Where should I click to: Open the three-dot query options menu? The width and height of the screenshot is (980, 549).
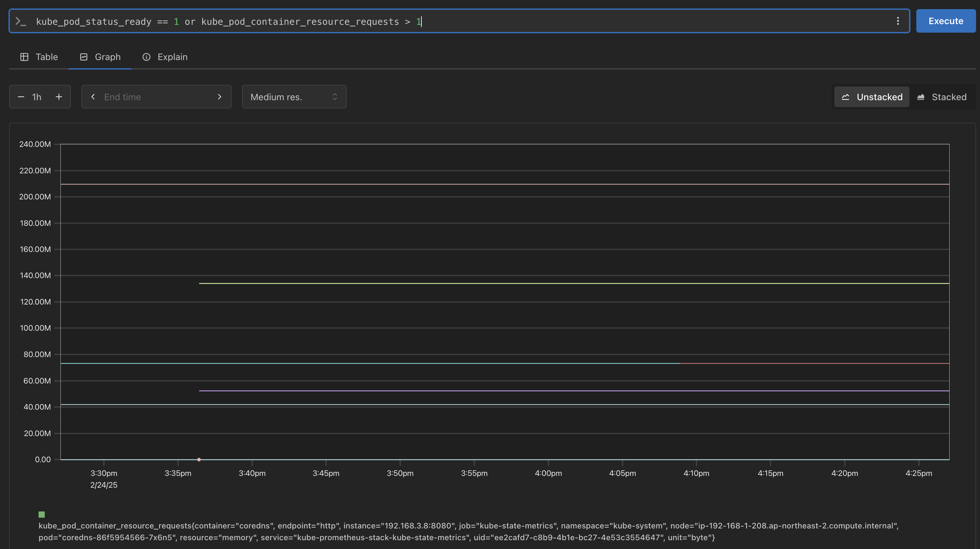coord(898,21)
